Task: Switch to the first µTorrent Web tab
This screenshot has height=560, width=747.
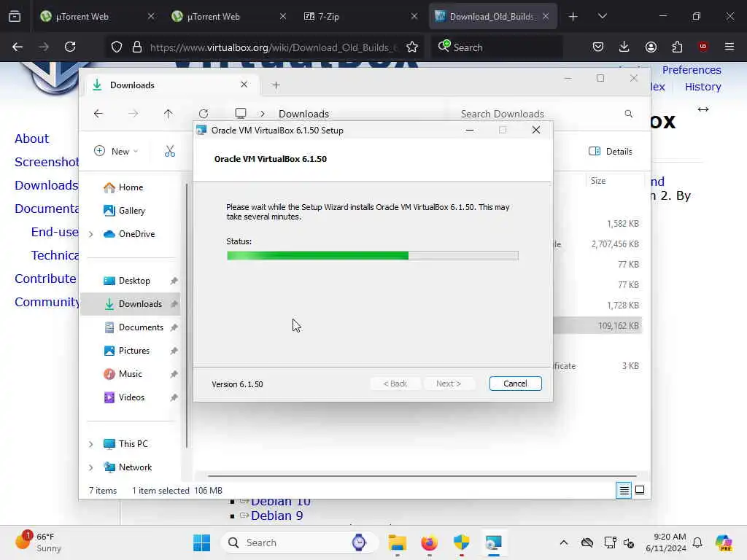Action: tap(97, 16)
